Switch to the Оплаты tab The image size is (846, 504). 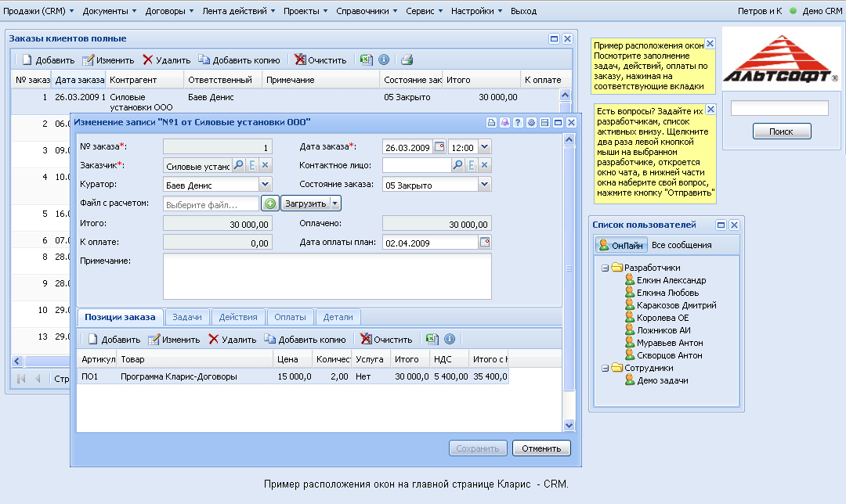pos(290,317)
